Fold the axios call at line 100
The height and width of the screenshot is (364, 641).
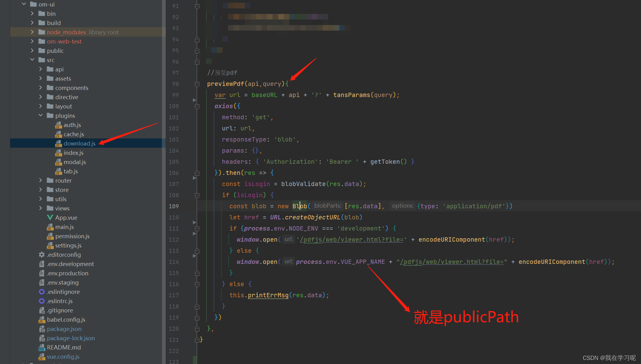tap(197, 106)
